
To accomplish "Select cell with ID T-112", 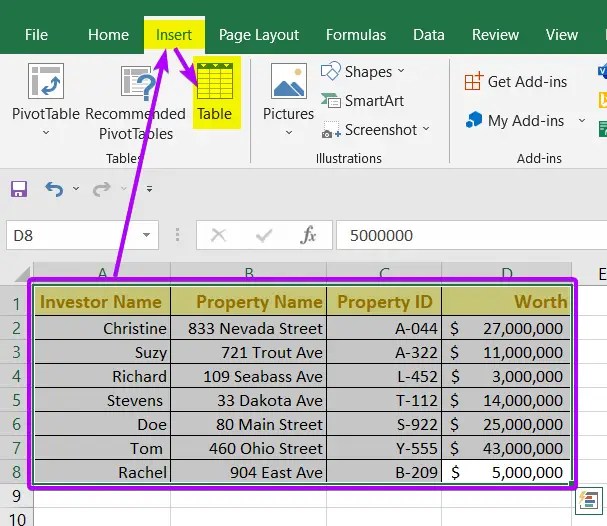I will coord(384,400).
